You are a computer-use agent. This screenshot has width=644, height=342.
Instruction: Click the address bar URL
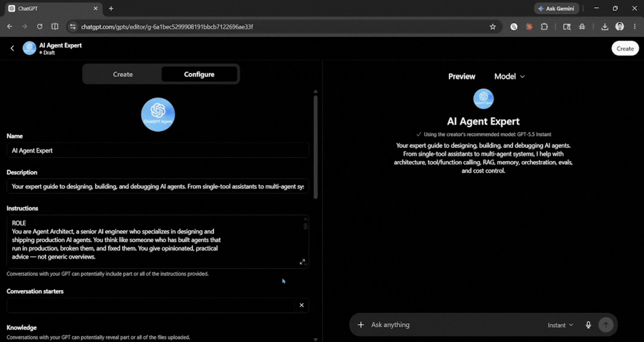pyautogui.click(x=167, y=27)
